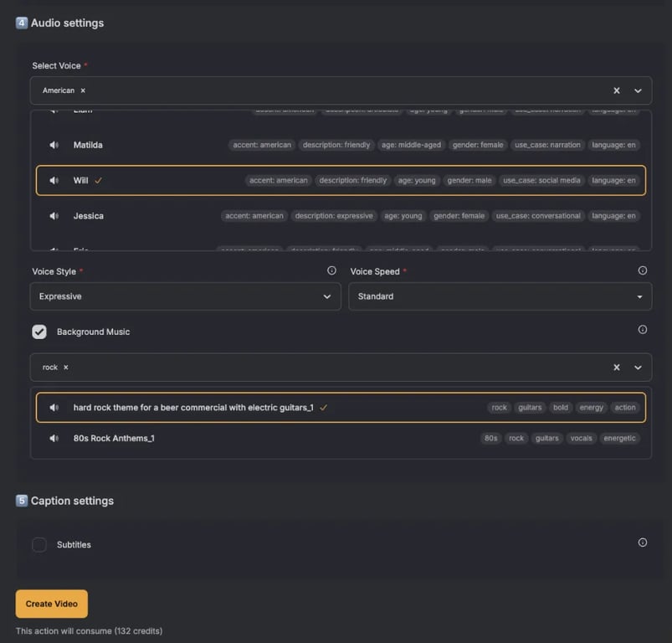This screenshot has width=672, height=643.
Task: Enable the Subtitles checkbox
Action: (39, 545)
